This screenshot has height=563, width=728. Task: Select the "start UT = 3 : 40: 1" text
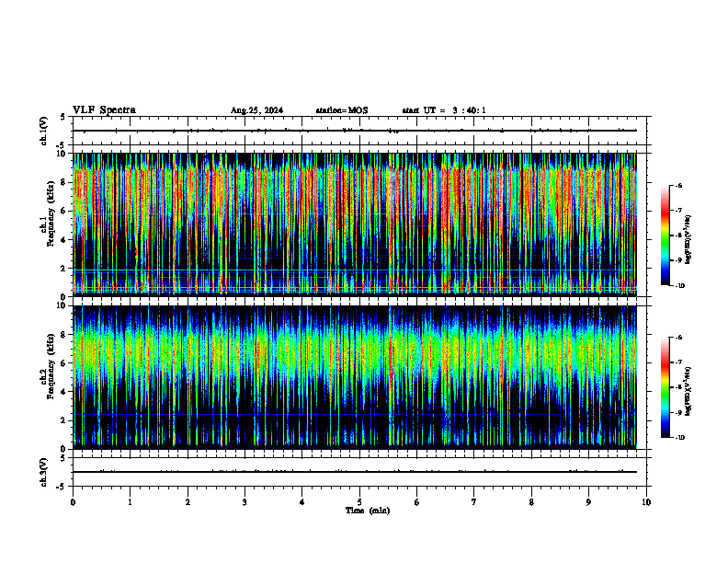(444, 110)
